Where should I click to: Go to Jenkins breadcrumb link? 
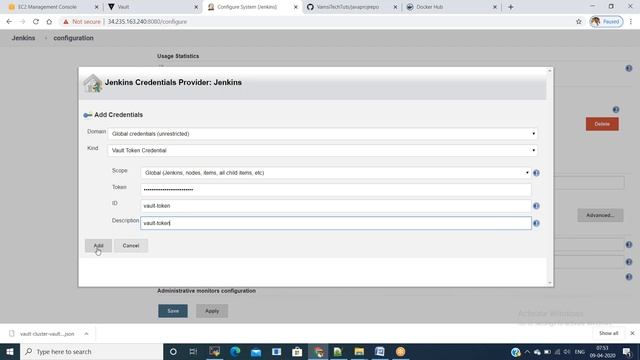point(23,38)
